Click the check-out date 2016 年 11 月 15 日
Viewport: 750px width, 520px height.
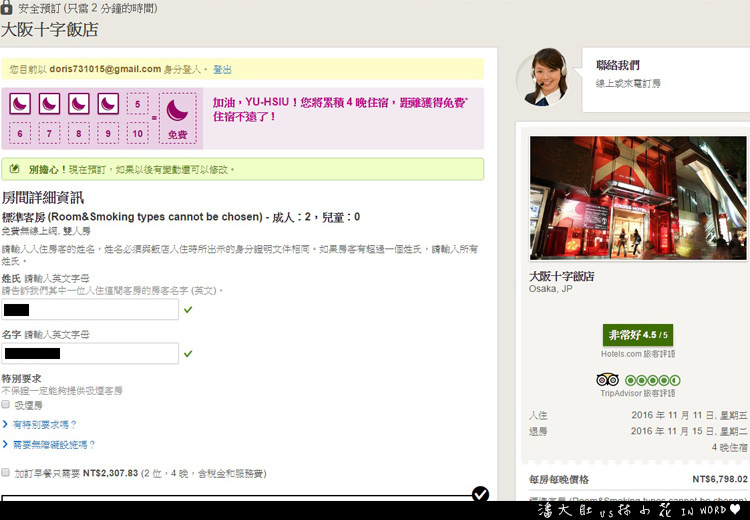point(689,431)
